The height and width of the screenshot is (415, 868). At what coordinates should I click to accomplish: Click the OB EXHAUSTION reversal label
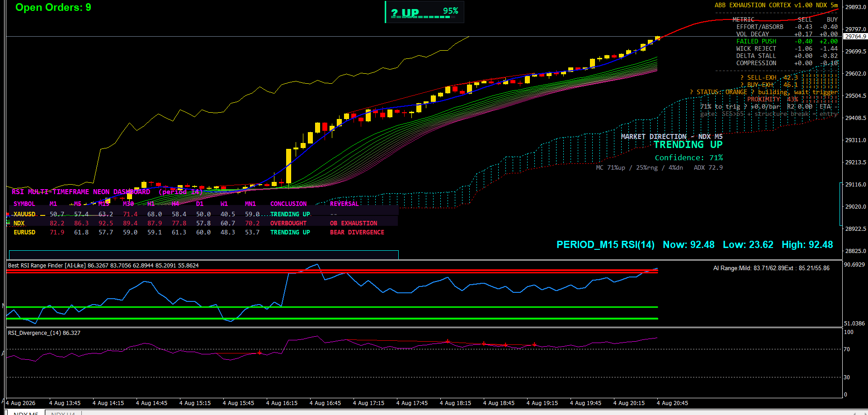click(x=354, y=223)
